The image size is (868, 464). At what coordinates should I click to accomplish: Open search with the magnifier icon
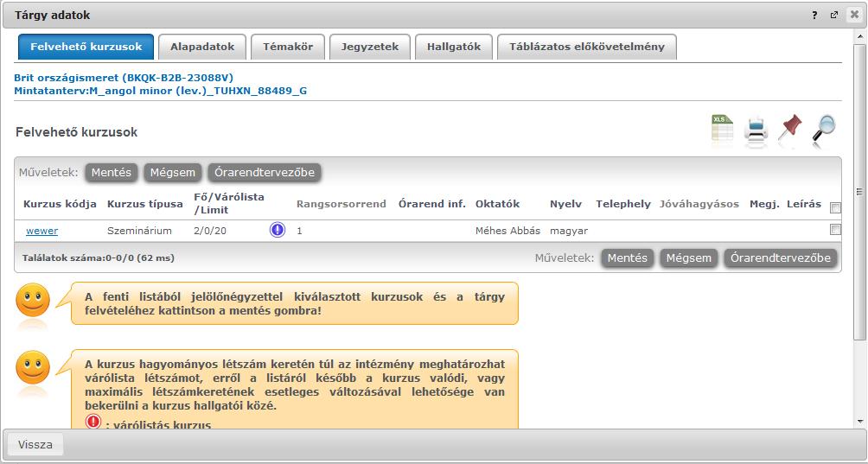[824, 128]
